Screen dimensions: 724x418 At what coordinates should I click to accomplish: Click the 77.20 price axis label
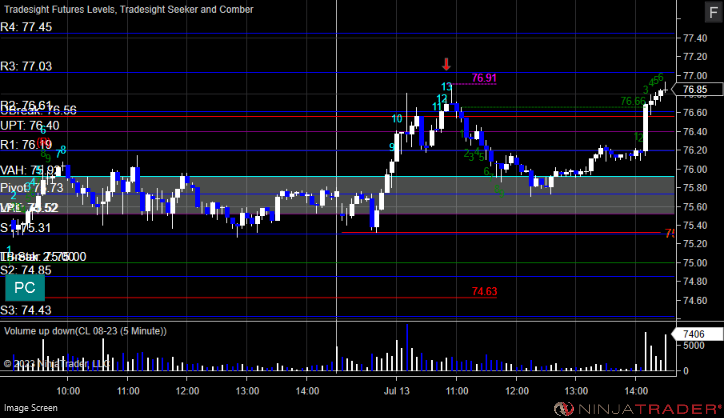point(695,57)
